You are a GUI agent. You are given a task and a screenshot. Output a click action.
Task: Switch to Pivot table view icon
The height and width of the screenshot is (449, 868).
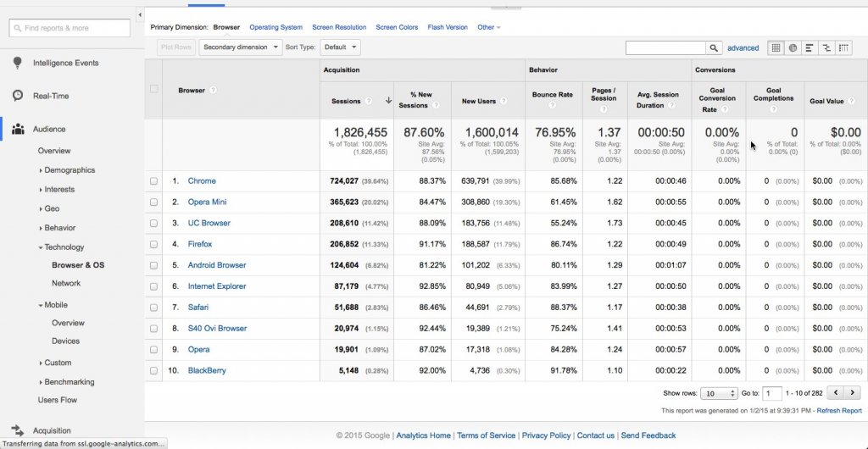coord(843,48)
